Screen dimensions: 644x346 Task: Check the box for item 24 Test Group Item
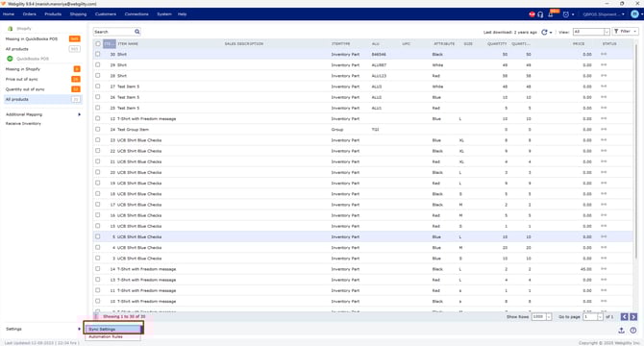[x=98, y=130]
